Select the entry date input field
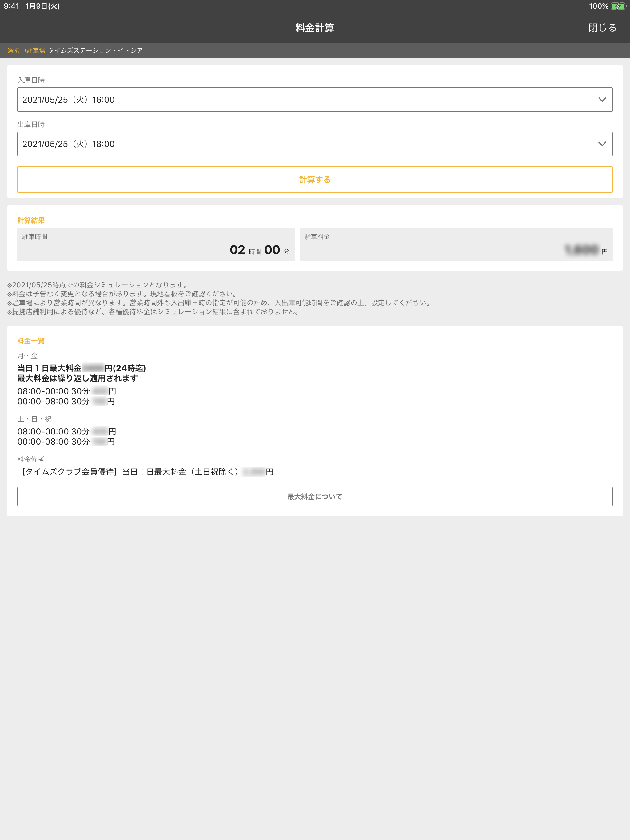Image resolution: width=630 pixels, height=840 pixels. [152, 100]
